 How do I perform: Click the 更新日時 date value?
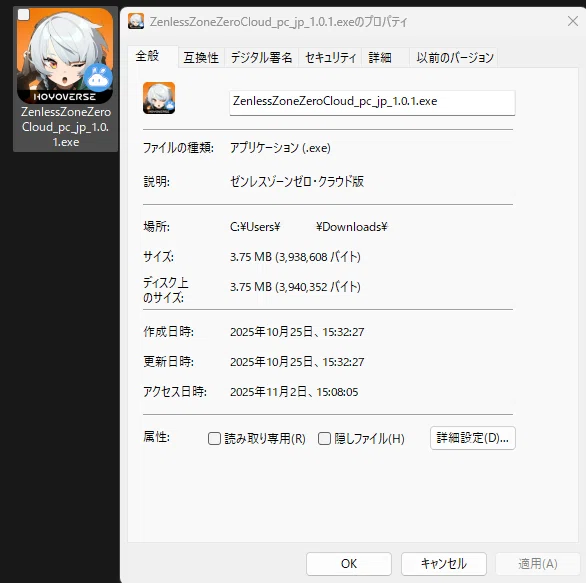297,362
